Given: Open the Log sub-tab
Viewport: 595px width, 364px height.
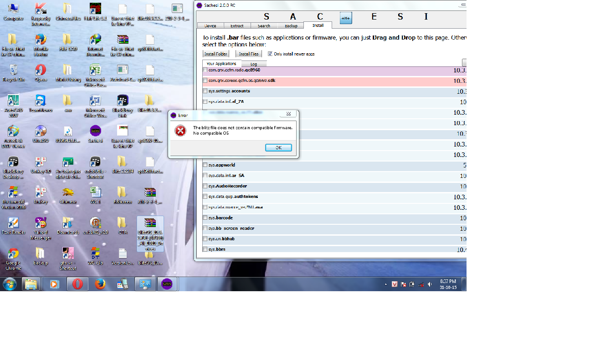Looking at the screenshot, I should (253, 64).
